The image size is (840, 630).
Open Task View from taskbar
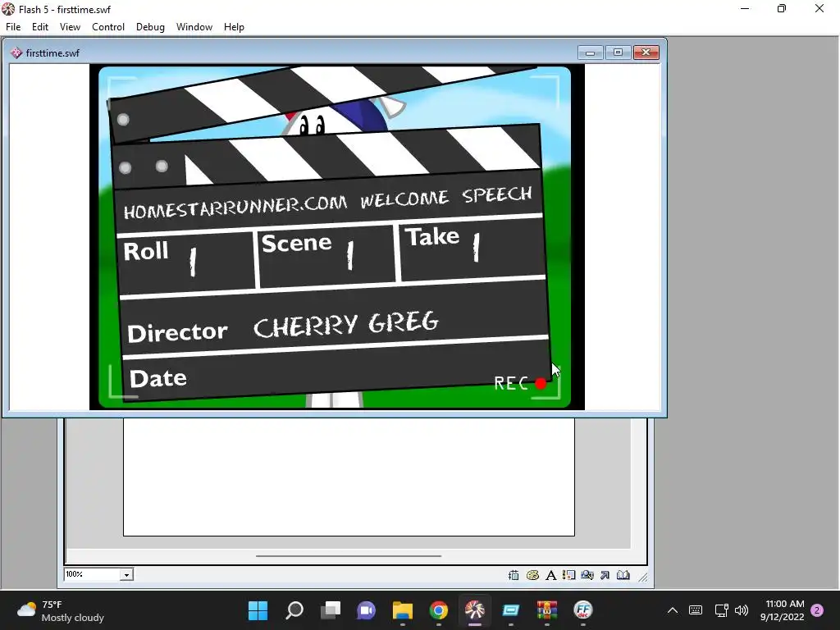[331, 610]
